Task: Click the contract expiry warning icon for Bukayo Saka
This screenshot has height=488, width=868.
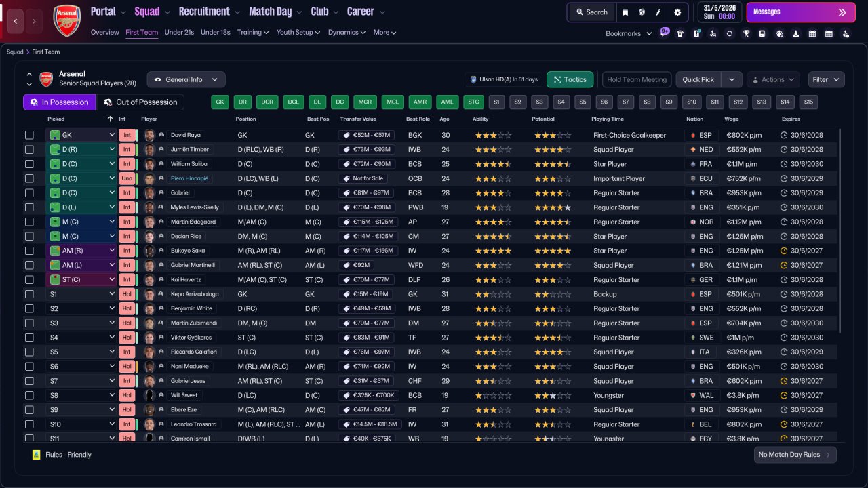Action: pos(784,251)
